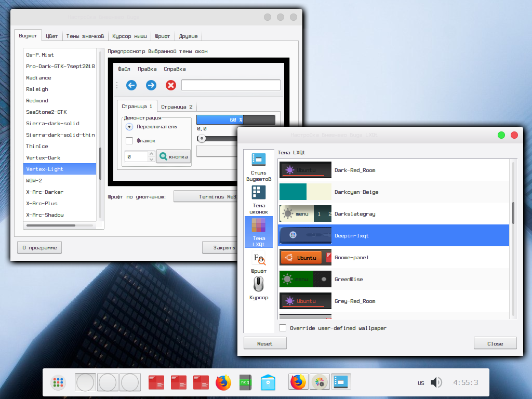Click the widget theme list horizontal scrollbar
This screenshot has height=399, width=532.
coord(50,225)
